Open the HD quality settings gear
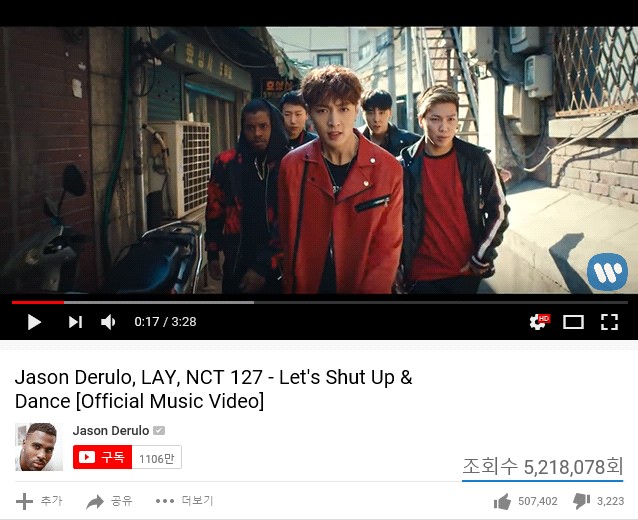 coord(539,321)
